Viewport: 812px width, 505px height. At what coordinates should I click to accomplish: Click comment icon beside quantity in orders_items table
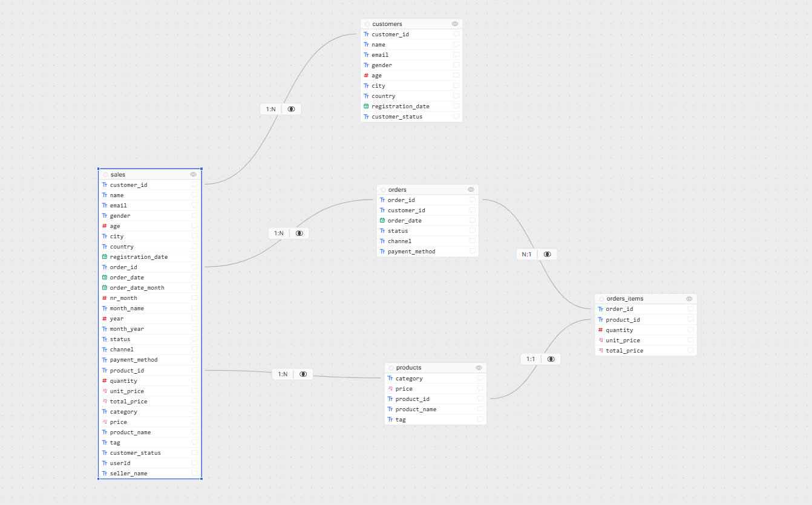point(690,330)
